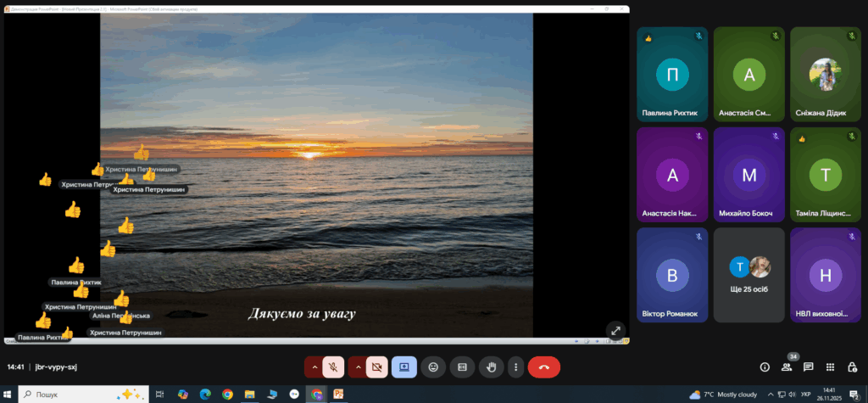868x403 pixels.
Task: Expand the presentation to fullscreen
Action: click(x=615, y=331)
